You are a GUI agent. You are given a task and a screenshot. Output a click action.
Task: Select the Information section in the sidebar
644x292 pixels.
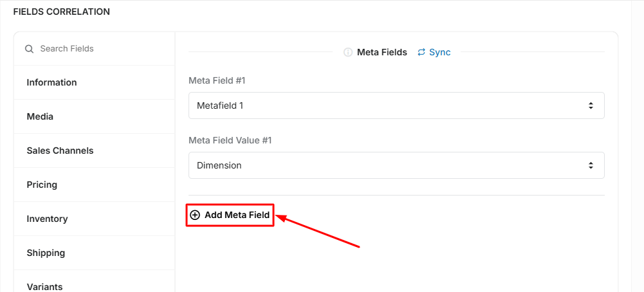[x=95, y=82]
